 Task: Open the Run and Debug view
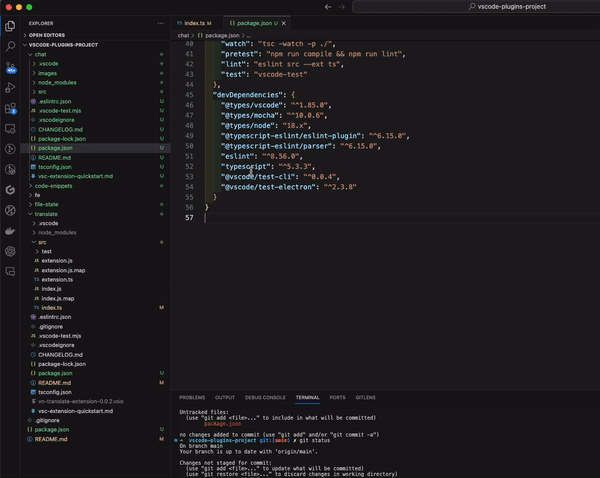tap(10, 88)
